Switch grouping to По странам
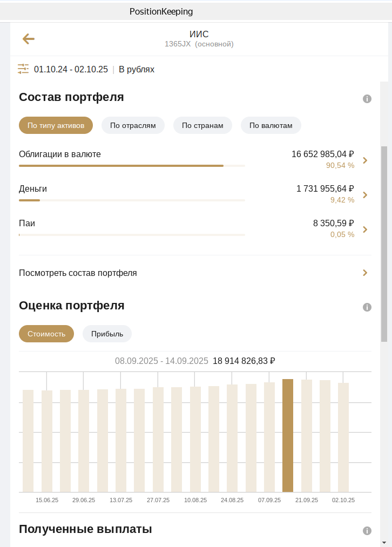The image size is (392, 547). (202, 125)
